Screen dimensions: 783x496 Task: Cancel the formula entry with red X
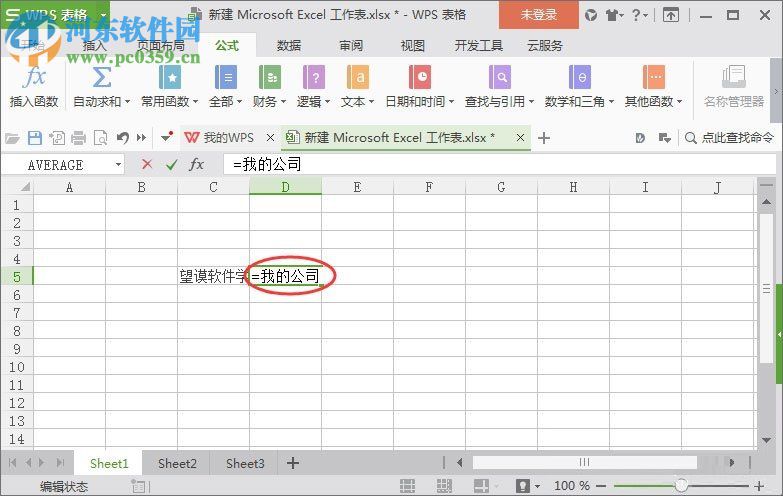(x=147, y=164)
